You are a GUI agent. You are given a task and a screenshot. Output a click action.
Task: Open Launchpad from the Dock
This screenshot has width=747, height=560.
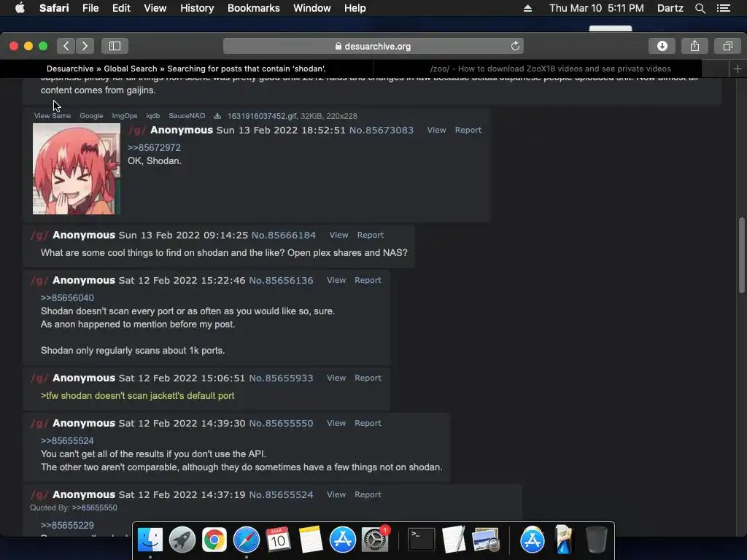(182, 540)
